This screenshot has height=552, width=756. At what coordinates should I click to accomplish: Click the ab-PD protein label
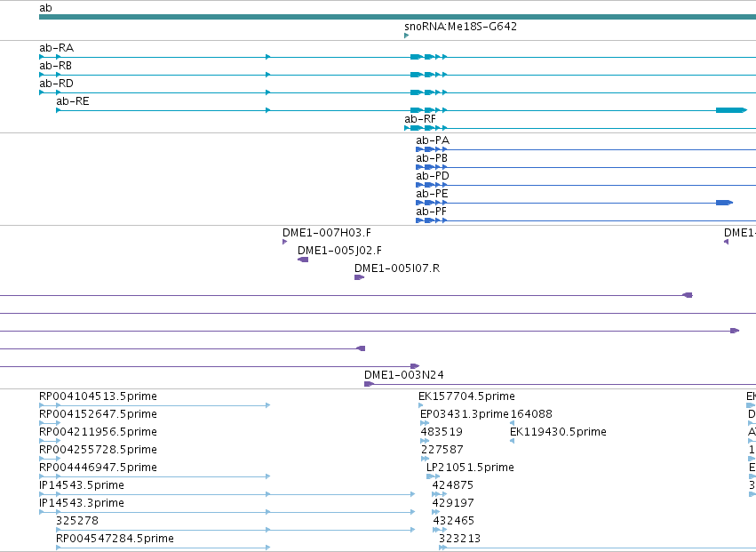point(433,176)
